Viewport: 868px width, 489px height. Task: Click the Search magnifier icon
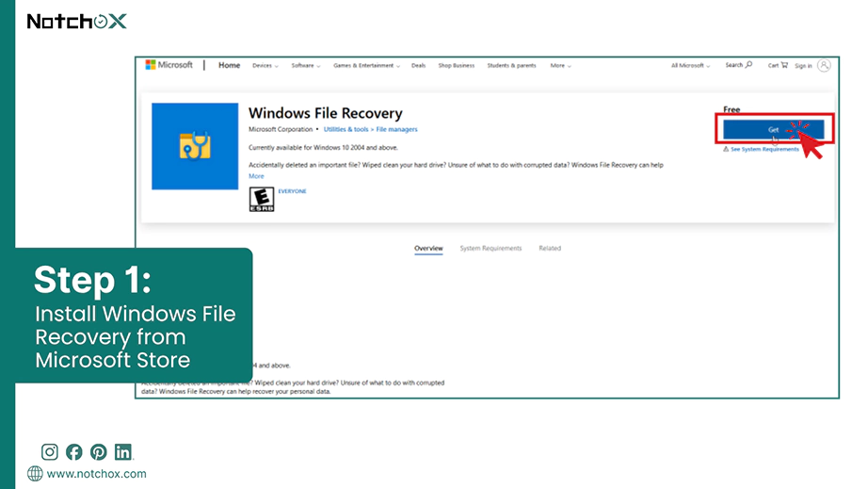(x=749, y=65)
